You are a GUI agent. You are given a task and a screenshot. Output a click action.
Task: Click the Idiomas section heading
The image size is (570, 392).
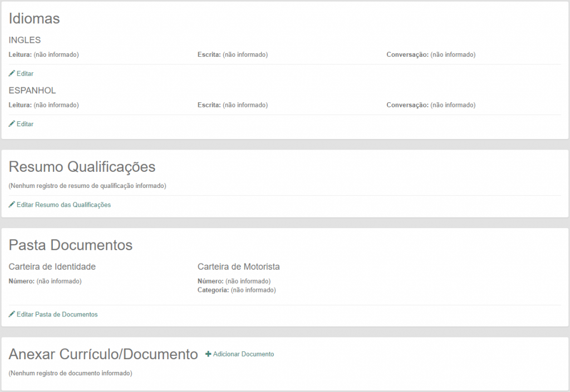[x=34, y=18]
